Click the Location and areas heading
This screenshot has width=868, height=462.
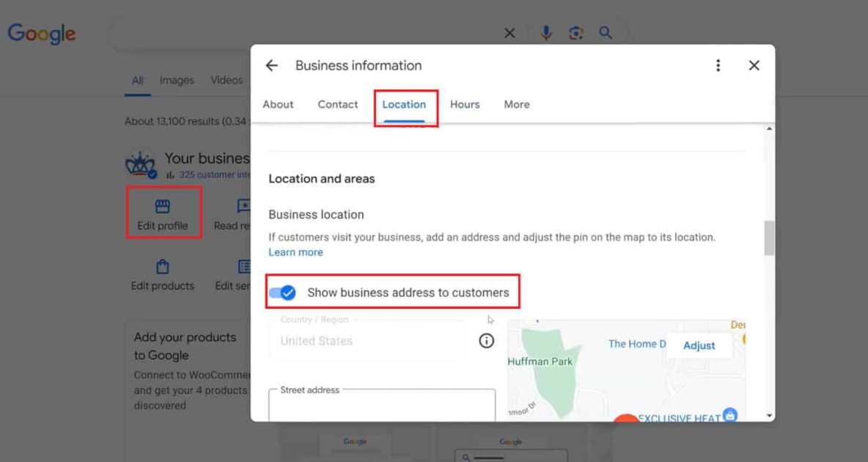[322, 178]
